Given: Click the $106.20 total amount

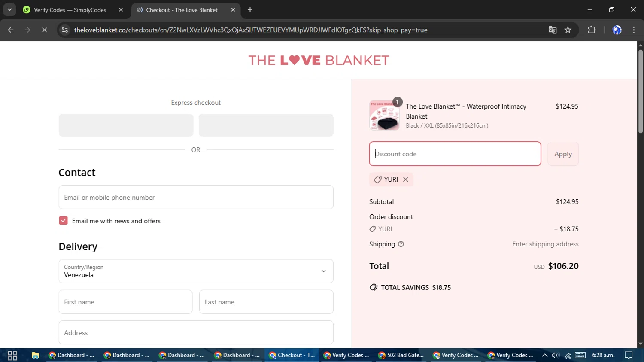Looking at the screenshot, I should tap(563, 266).
